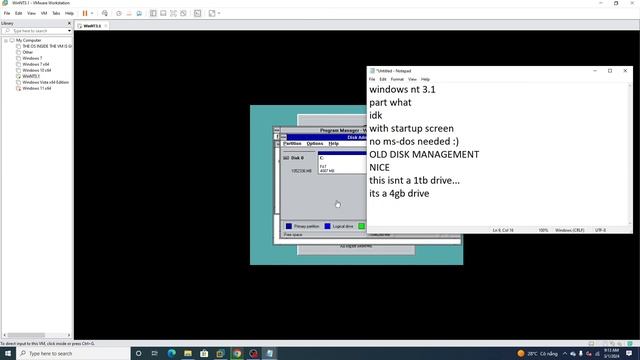Open the Notepad File menu
Screen dimensions: 640x360
point(372,79)
